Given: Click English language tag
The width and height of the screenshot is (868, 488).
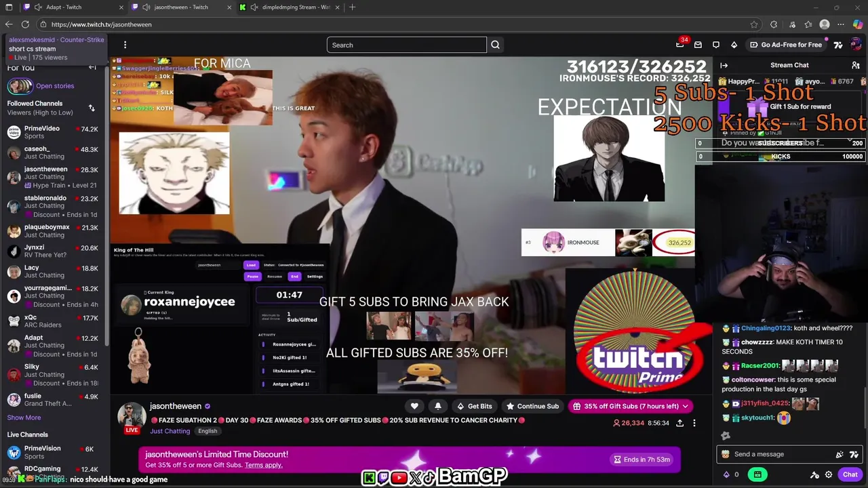Looking at the screenshot, I should pyautogui.click(x=208, y=431).
